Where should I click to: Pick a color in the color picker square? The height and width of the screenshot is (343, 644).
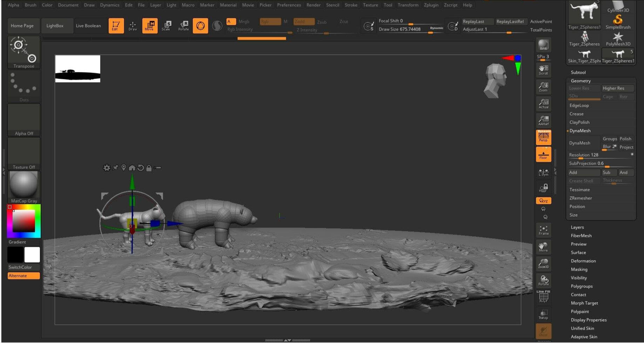click(24, 221)
